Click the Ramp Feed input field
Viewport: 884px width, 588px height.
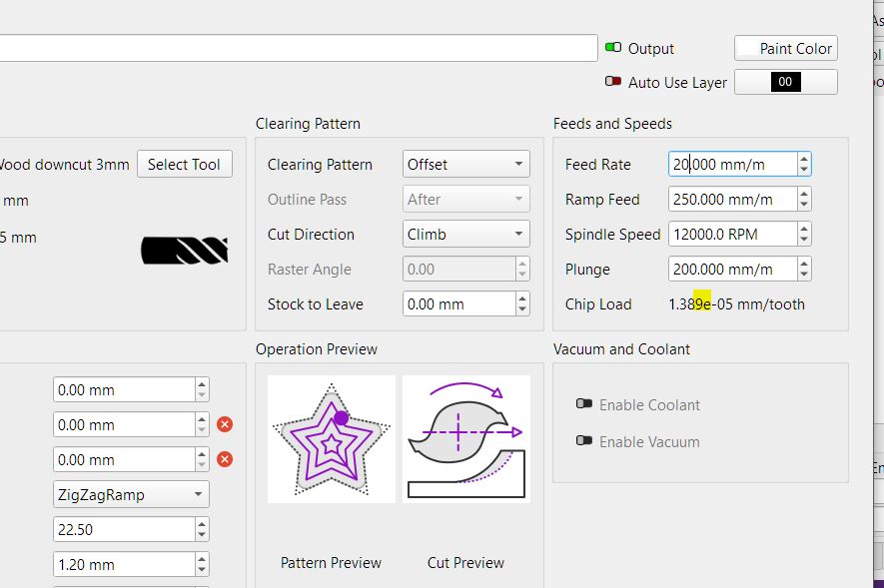[731, 200]
